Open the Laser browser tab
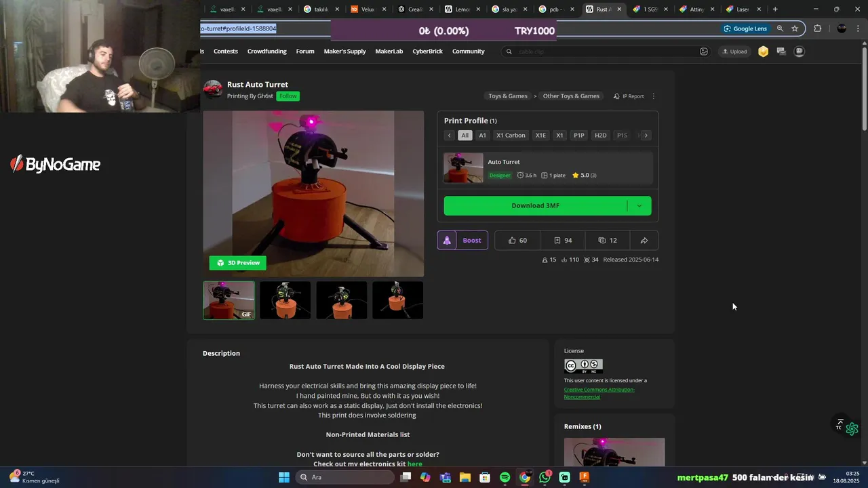 (743, 9)
